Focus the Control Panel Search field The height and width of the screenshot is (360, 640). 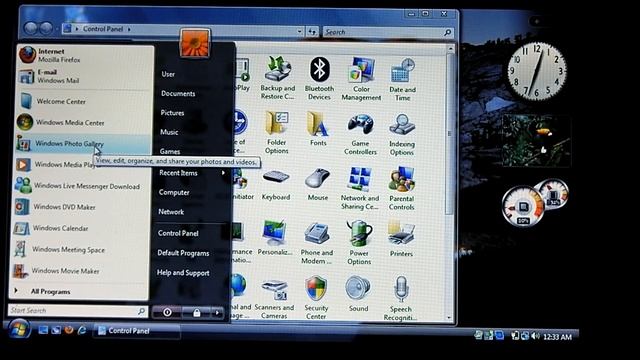[388, 32]
